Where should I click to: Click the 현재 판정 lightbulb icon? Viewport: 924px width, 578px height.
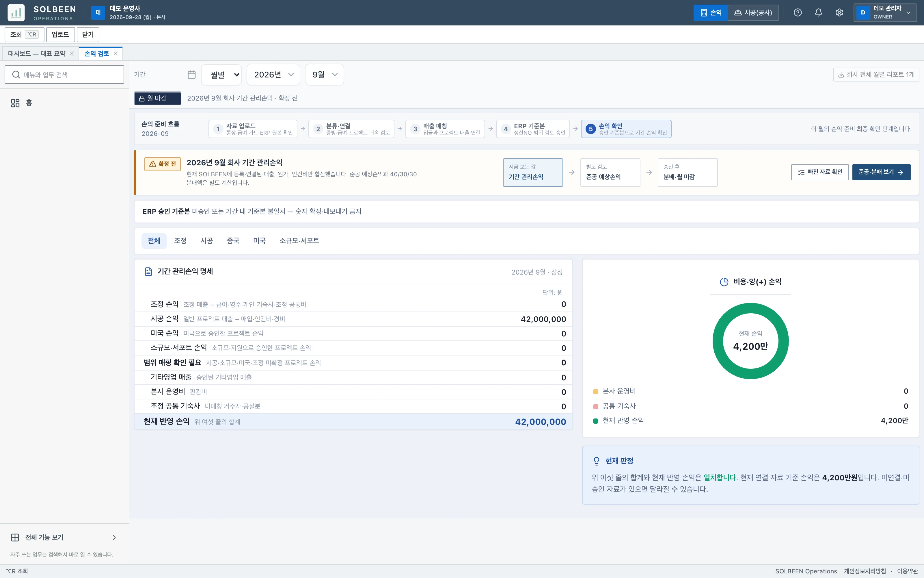(596, 461)
